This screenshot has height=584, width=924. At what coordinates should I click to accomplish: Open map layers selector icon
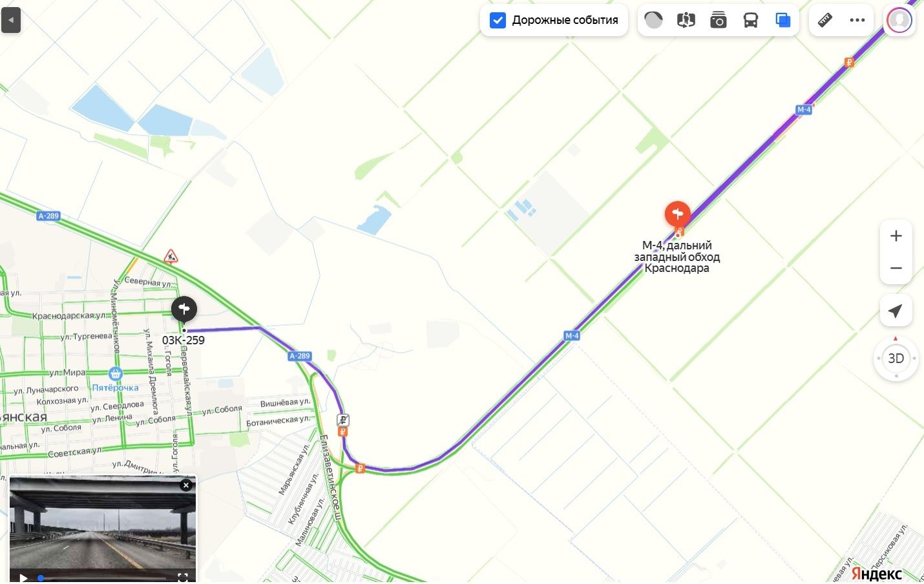pyautogui.click(x=782, y=20)
